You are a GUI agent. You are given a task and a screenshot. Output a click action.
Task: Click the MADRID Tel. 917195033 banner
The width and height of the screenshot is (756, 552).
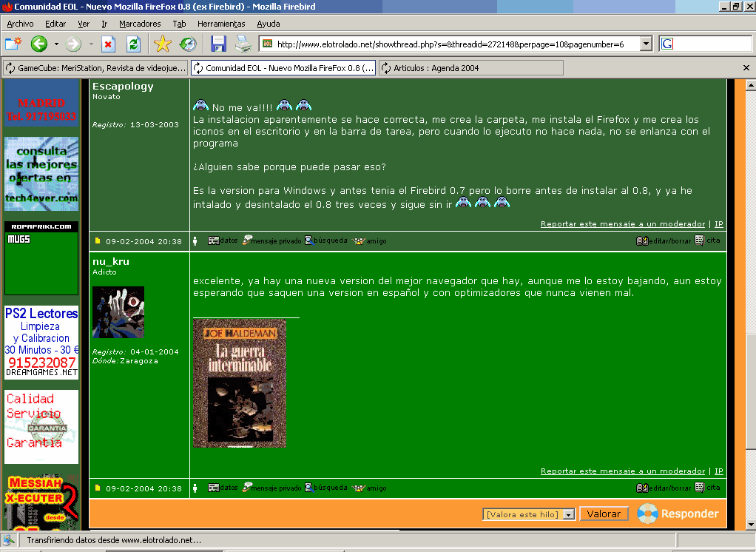coord(41,103)
